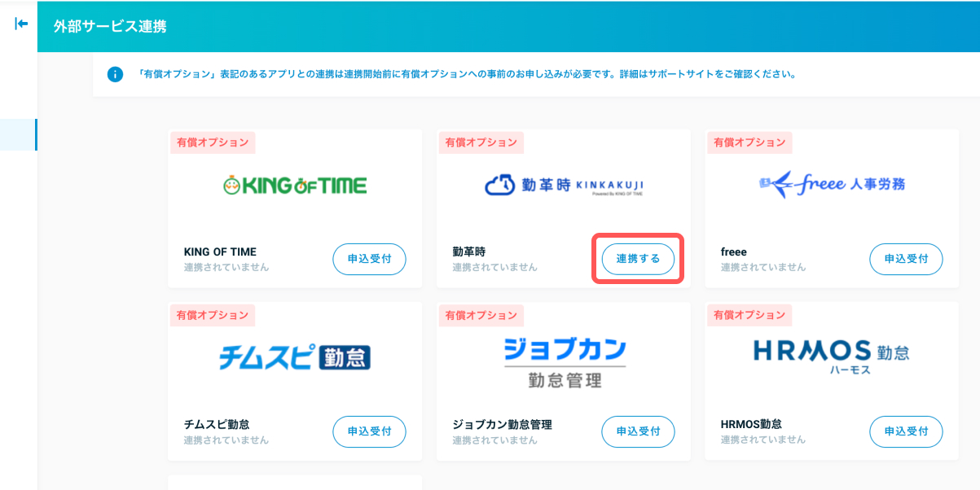Click the ジョブカン勤怠管理 service name text
This screenshot has width=980, height=490.
[x=503, y=425]
